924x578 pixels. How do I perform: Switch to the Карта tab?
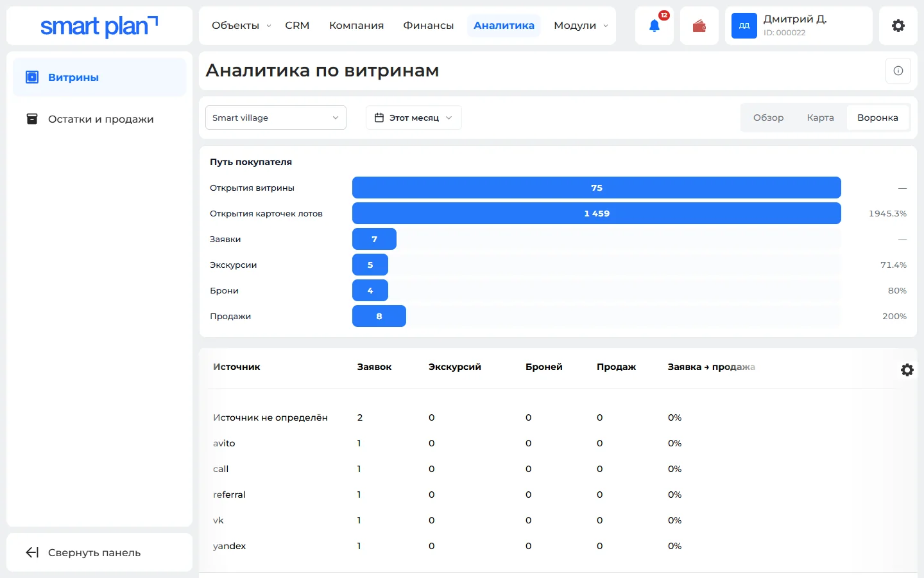820,118
